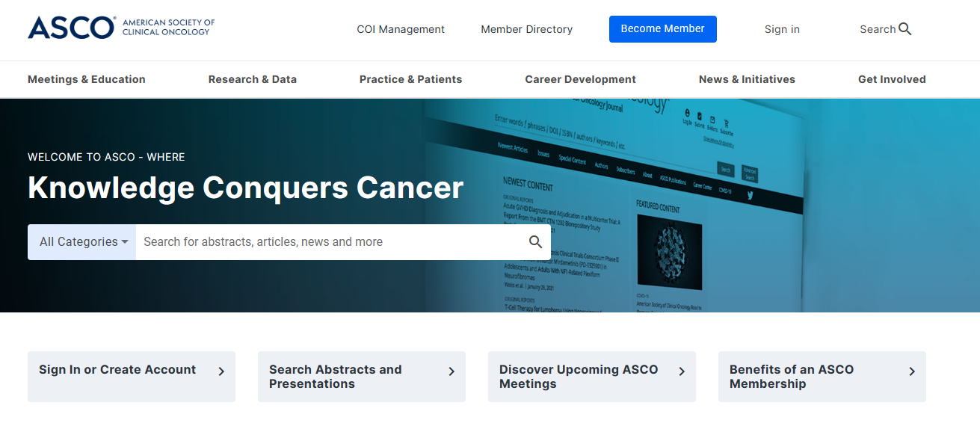Click the Search label in the header
This screenshot has height=432, width=980.
[x=878, y=29]
